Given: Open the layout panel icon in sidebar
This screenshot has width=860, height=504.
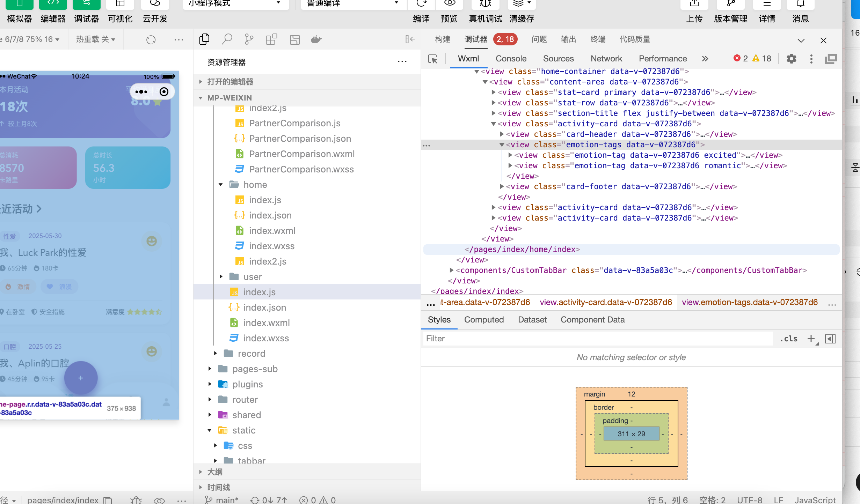Looking at the screenshot, I should pyautogui.click(x=295, y=39).
